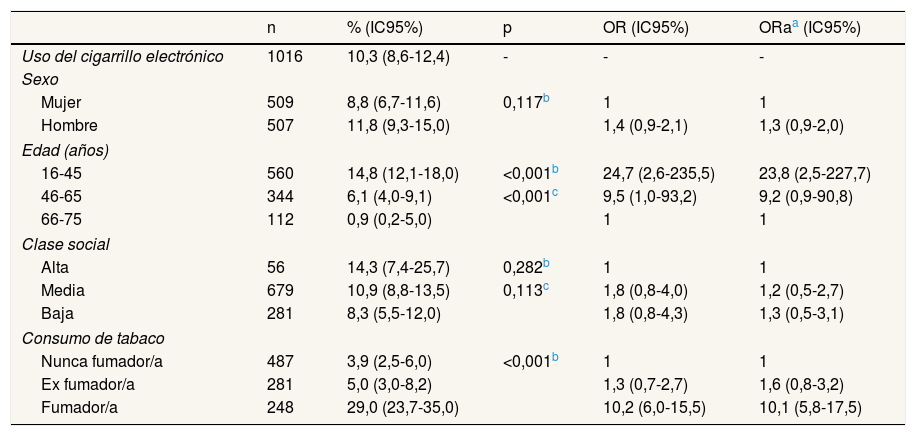This screenshot has width=916, height=436.
Task: Select the 'Fumador/a' row label
Action: (79, 407)
